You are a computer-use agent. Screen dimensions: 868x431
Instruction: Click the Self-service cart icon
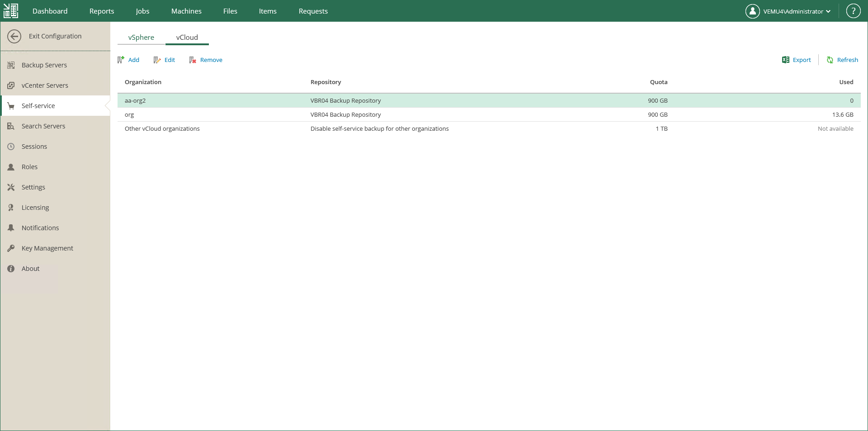[x=11, y=106]
